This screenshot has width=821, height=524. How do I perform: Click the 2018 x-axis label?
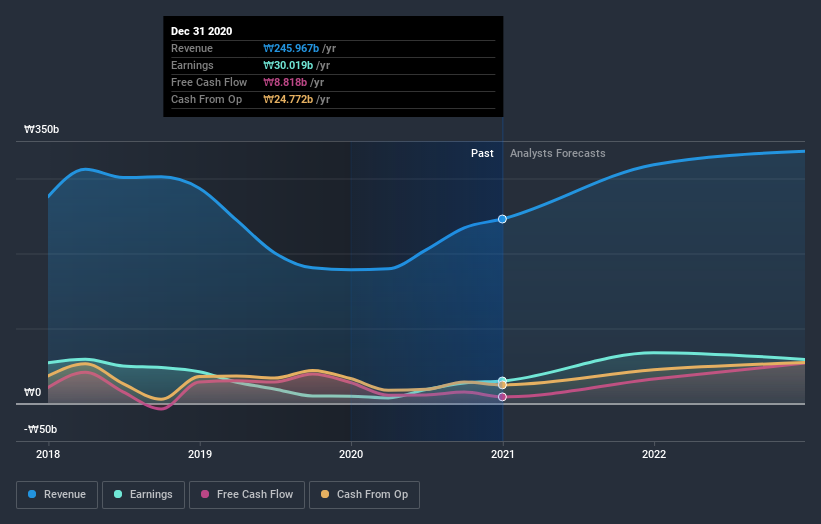click(x=48, y=454)
